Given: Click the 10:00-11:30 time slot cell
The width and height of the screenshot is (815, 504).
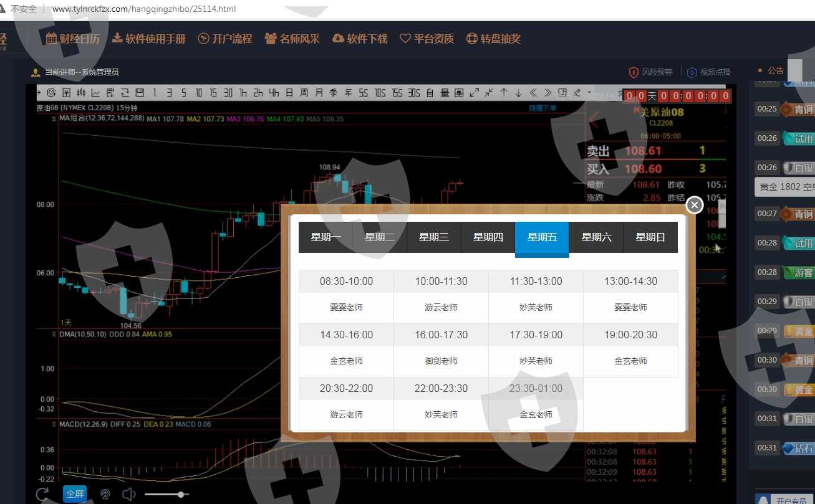Looking at the screenshot, I should pos(441,282).
